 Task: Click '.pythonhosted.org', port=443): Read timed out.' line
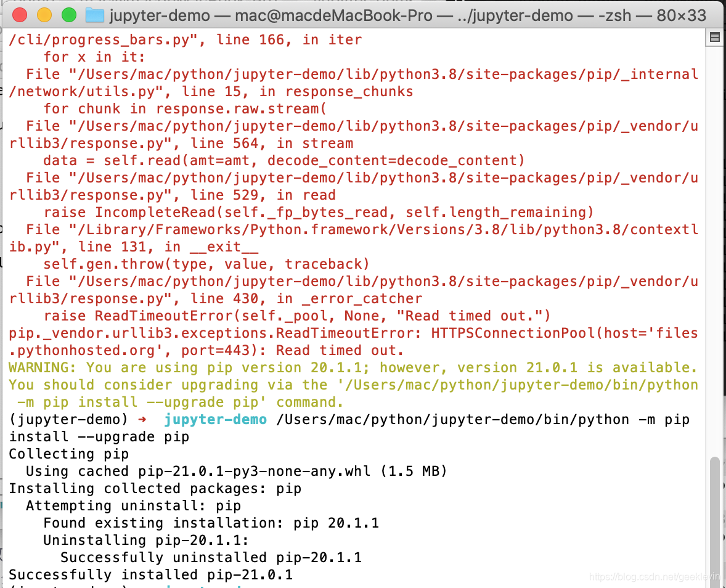[206, 351]
